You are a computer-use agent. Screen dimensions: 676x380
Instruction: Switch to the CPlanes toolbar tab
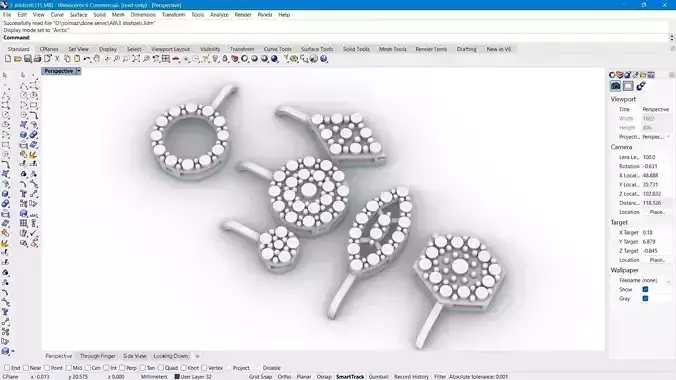49,49
